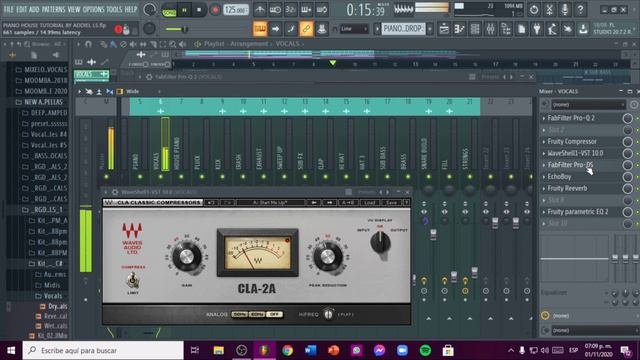
Task: Open the mixer view button in toolbar
Action: [490, 29]
